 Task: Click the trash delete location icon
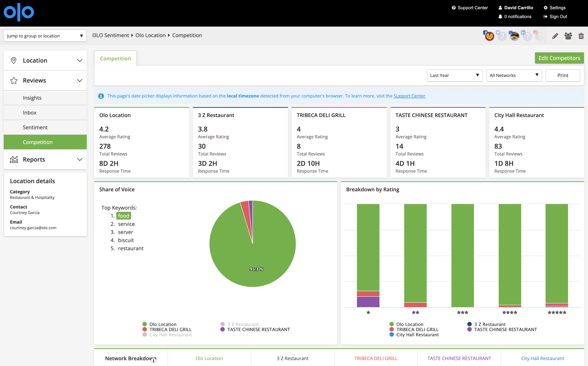click(581, 36)
